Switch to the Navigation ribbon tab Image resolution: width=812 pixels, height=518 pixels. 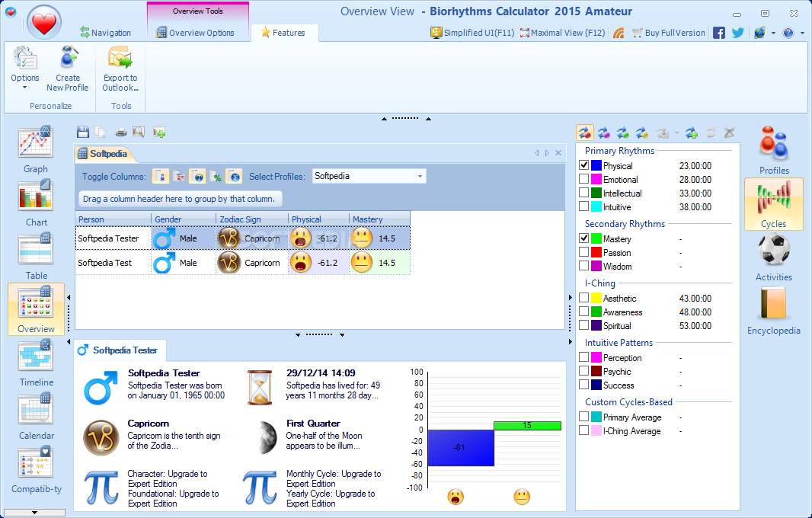tap(106, 33)
